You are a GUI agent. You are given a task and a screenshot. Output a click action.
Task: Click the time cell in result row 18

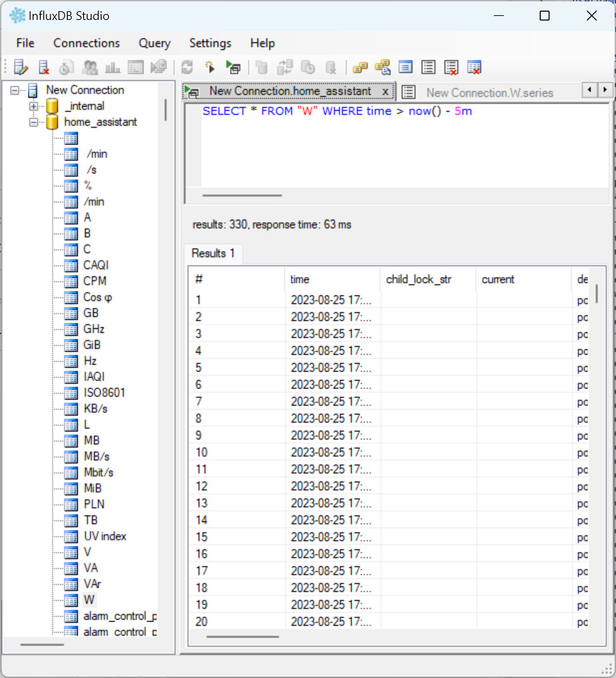(333, 588)
